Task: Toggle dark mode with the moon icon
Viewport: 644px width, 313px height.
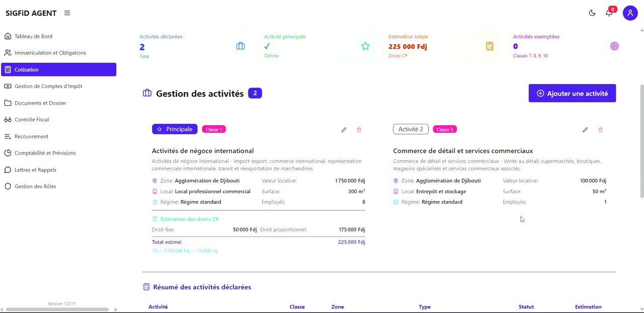Action: coord(592,13)
